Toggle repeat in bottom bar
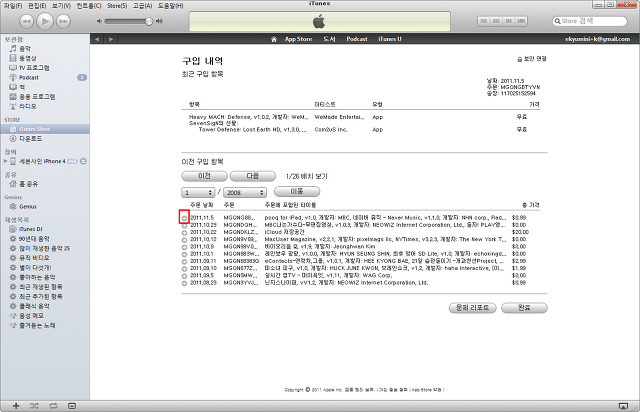The width and height of the screenshot is (640, 412). pyautogui.click(x=53, y=406)
